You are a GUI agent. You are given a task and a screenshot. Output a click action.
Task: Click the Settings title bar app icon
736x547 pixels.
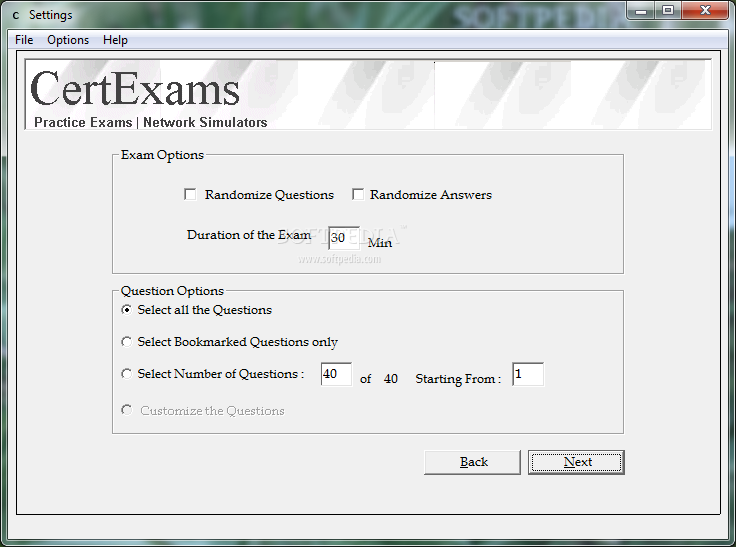click(15, 15)
